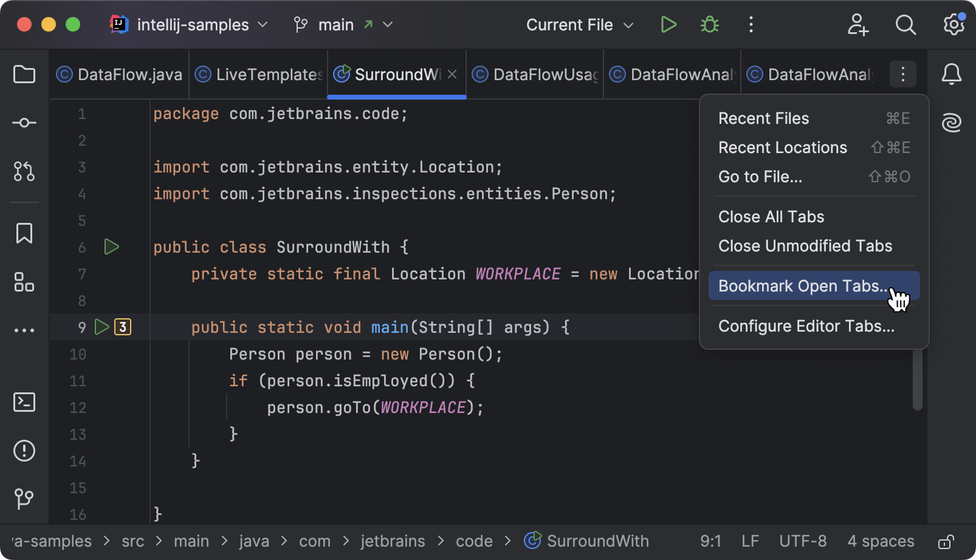The image size is (976, 560).
Task: Open the AI Assistant panel
Action: coord(951,122)
